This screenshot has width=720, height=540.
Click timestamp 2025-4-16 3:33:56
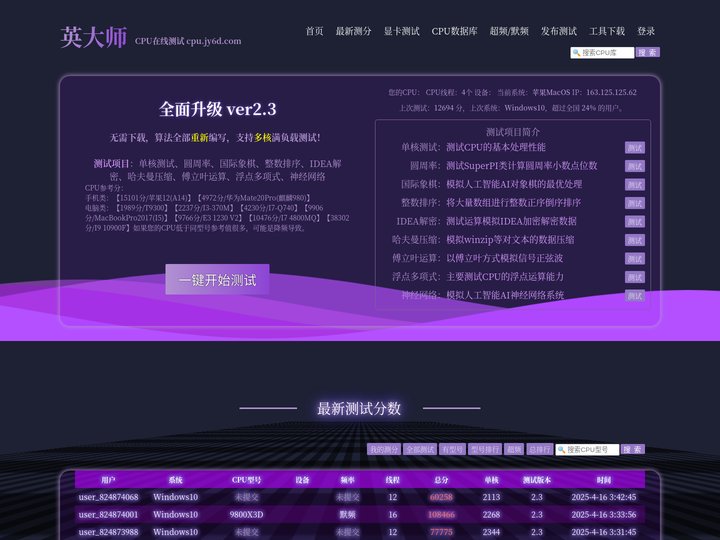click(604, 514)
